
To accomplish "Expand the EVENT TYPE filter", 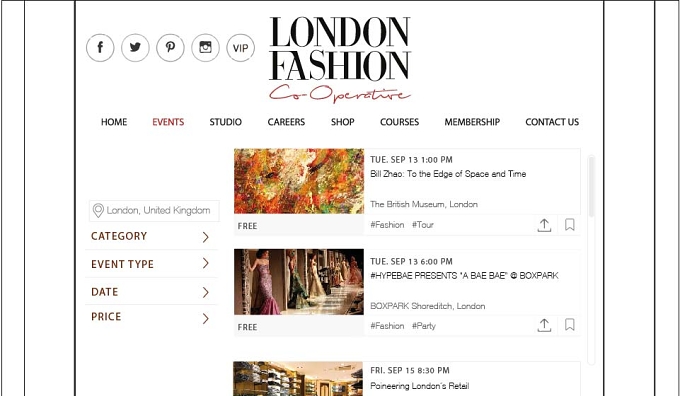I will click(x=151, y=264).
